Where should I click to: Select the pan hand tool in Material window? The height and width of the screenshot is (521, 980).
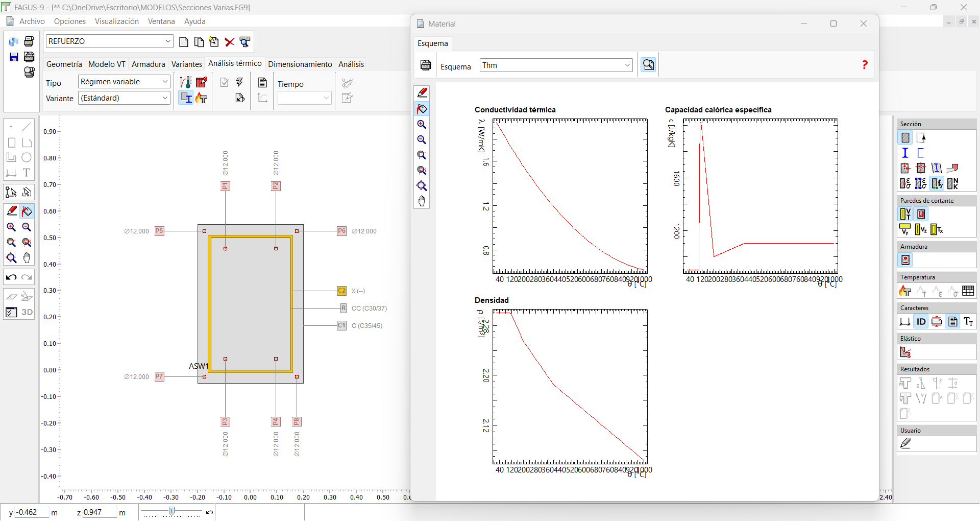[422, 201]
